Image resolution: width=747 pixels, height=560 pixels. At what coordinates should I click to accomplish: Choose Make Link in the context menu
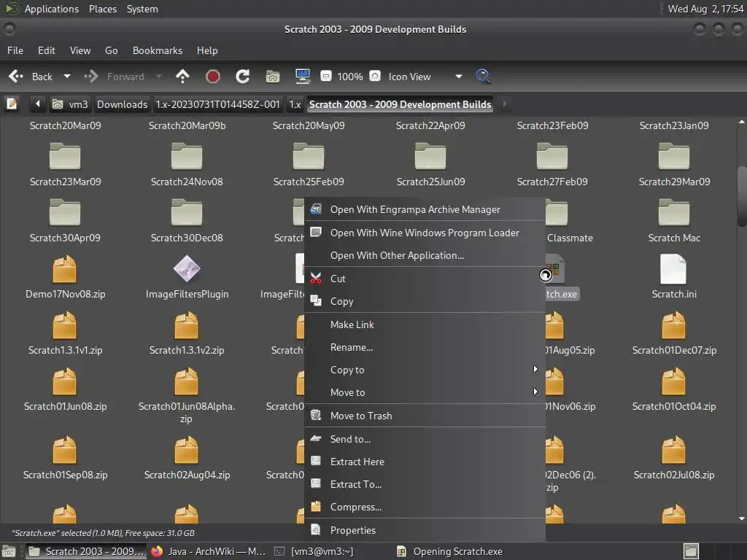click(425, 324)
